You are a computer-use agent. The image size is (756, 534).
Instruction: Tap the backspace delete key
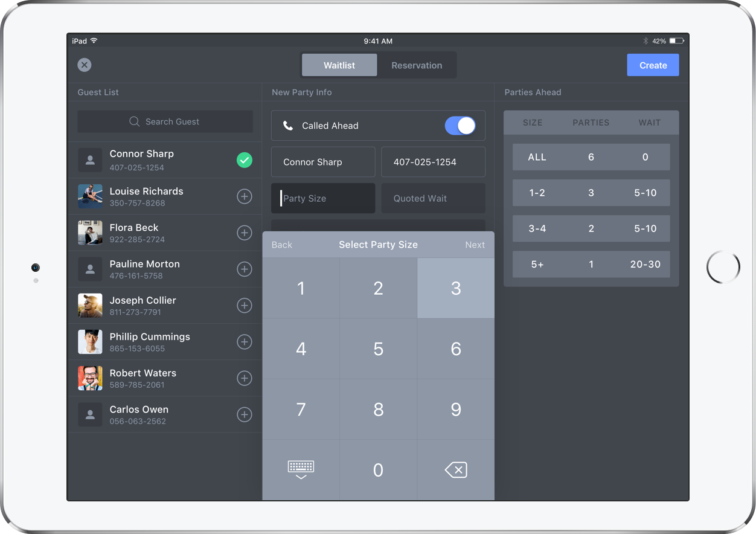pos(456,470)
